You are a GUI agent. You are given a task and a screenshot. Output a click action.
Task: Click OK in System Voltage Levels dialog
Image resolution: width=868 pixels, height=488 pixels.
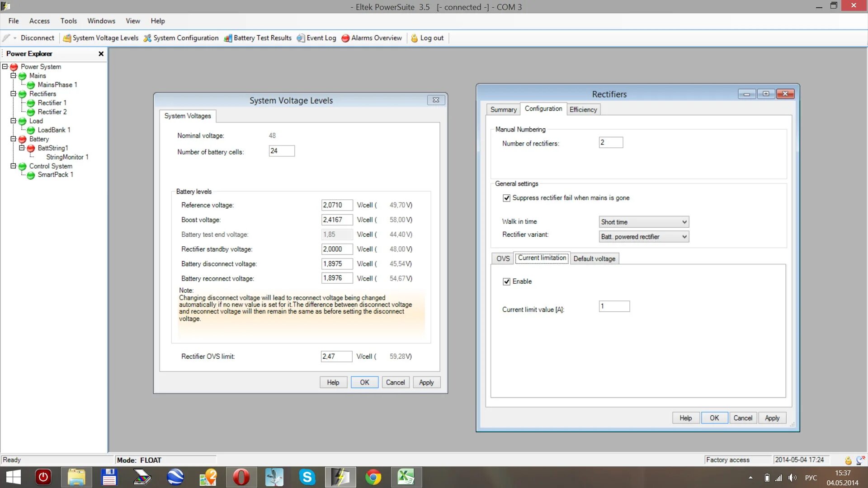tap(364, 382)
